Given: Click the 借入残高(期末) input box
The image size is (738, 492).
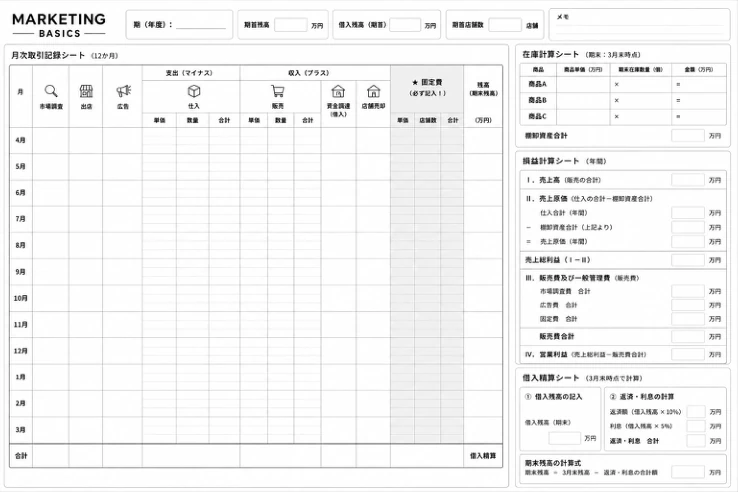Looking at the screenshot, I should coord(564,438).
